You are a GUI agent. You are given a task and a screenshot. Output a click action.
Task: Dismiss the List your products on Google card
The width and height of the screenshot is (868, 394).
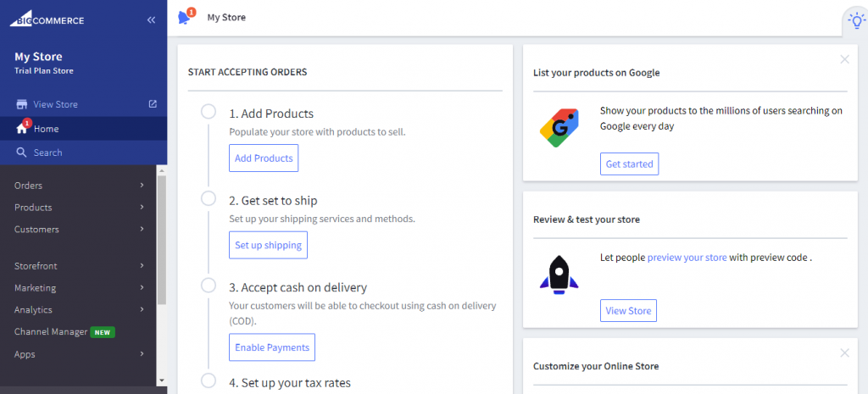tap(844, 59)
